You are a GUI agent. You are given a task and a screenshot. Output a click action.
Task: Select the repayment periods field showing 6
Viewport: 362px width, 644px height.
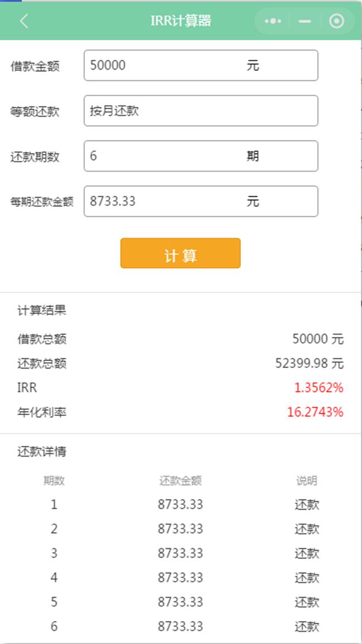coord(201,156)
